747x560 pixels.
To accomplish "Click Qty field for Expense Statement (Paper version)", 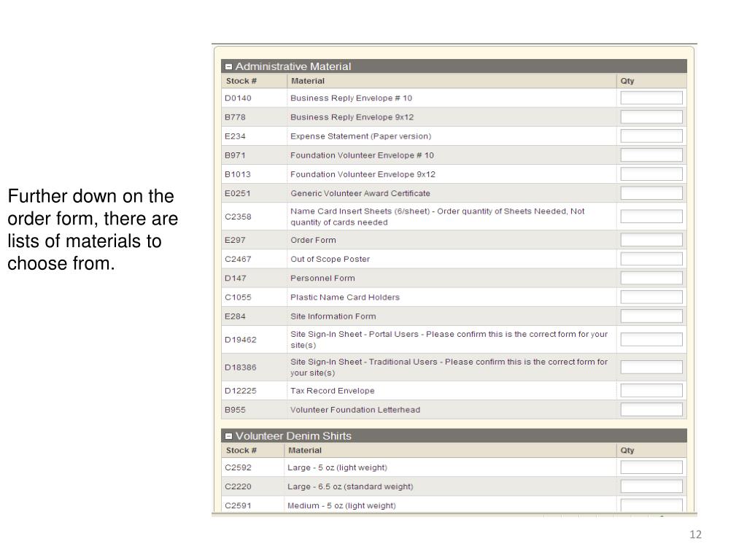I will click(651, 136).
